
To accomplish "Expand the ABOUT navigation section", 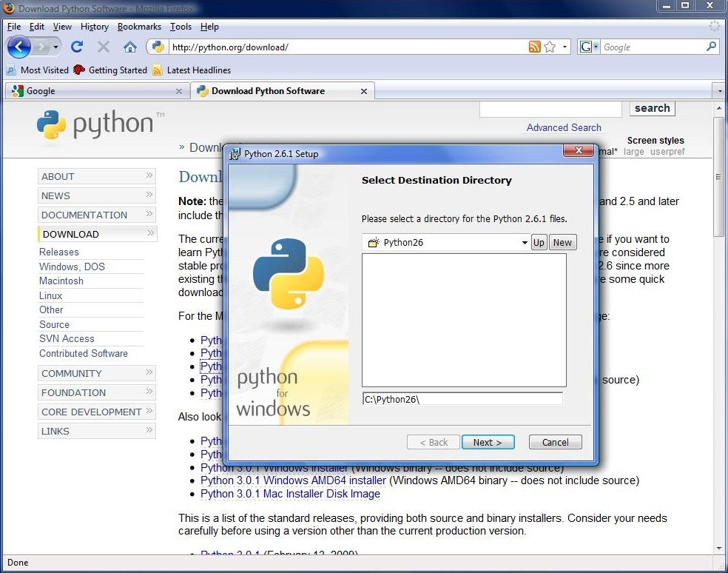I will 97,177.
